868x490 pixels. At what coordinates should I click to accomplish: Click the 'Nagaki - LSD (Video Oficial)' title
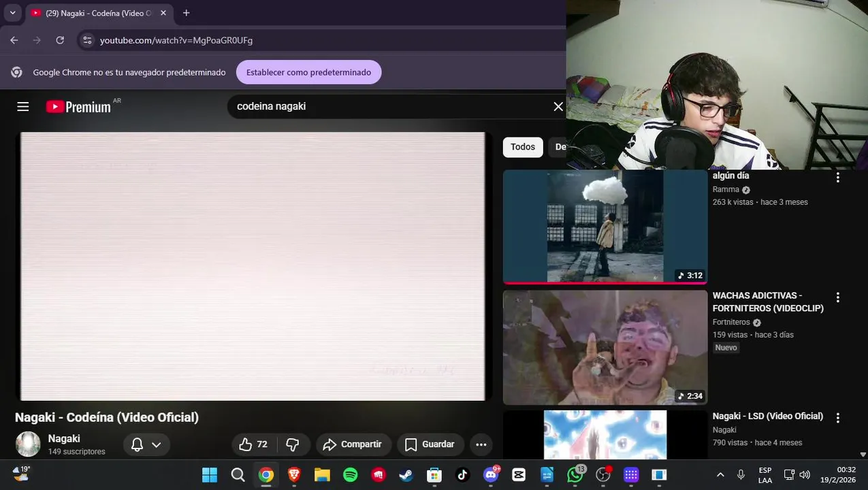(768, 416)
